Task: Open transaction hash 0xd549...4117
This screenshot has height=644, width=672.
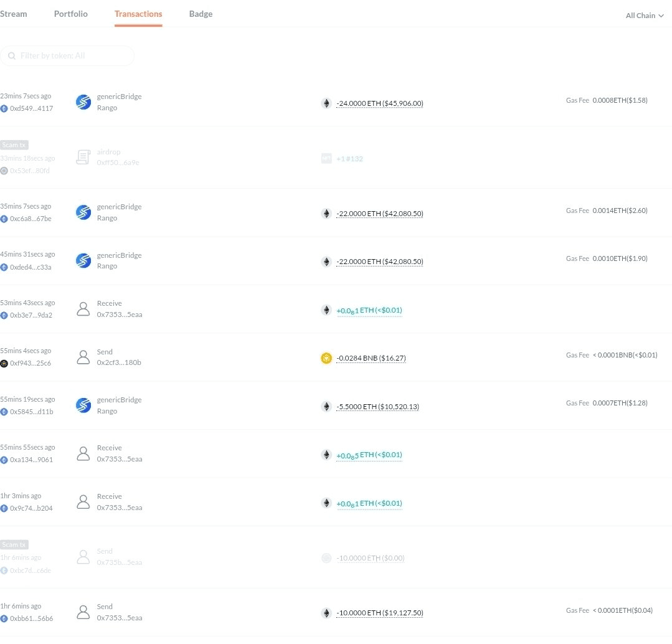Action: 31,108
